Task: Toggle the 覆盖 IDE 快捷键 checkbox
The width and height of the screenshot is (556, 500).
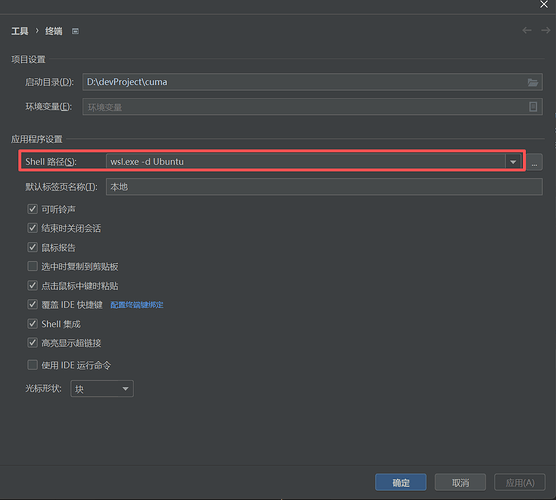Action: point(32,304)
